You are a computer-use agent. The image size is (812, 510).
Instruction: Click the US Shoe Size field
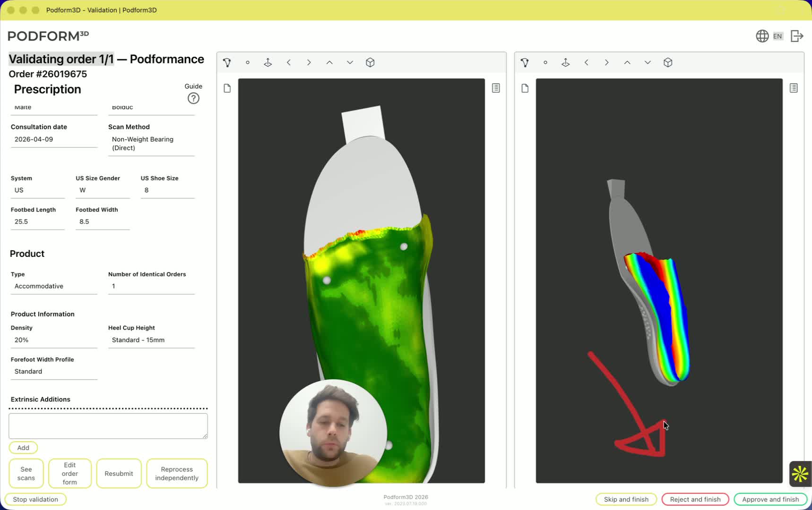click(x=168, y=190)
